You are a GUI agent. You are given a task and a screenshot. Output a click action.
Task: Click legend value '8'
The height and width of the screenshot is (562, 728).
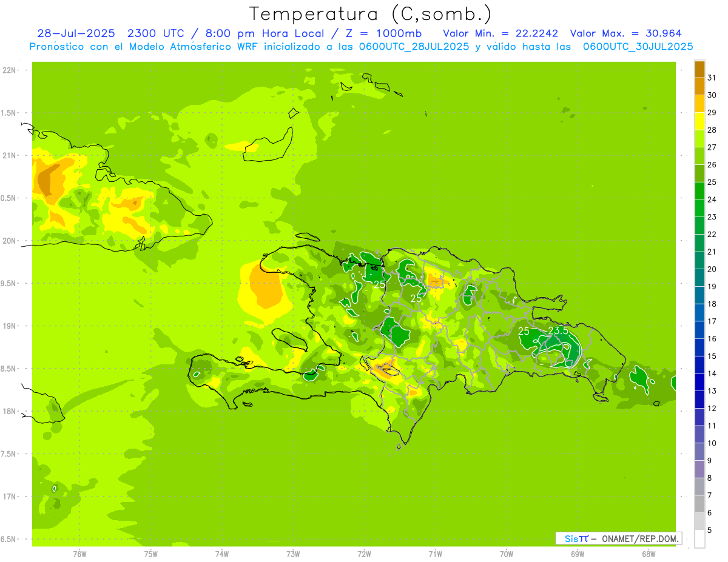point(710,478)
